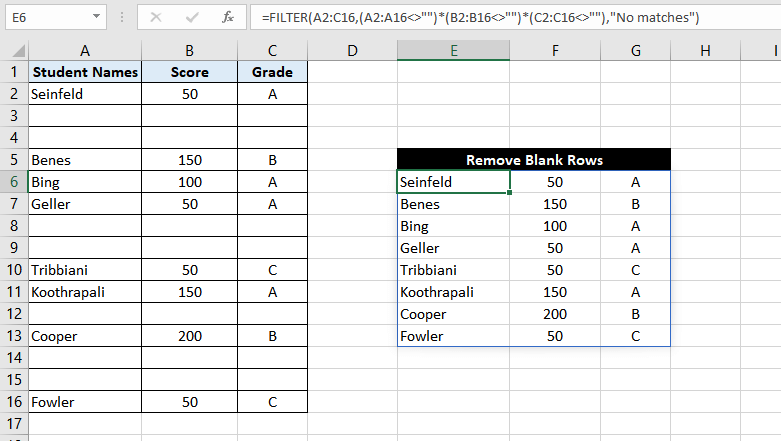Screen dimensions: 781x441
Task: Select Bing in the filtered results
Action: (x=453, y=226)
